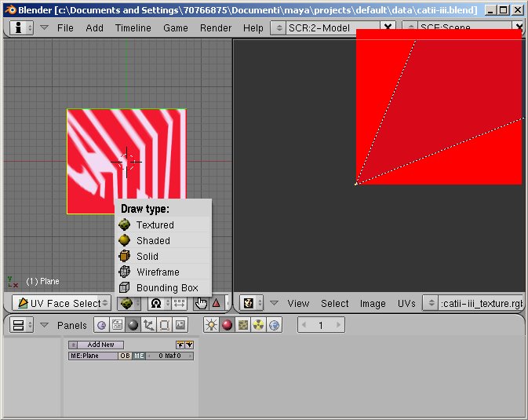Click the Add New material button

click(100, 345)
